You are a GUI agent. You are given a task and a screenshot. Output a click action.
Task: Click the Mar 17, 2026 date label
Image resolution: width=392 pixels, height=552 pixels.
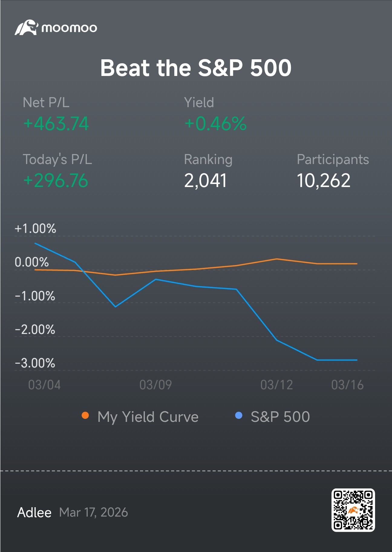tap(93, 512)
